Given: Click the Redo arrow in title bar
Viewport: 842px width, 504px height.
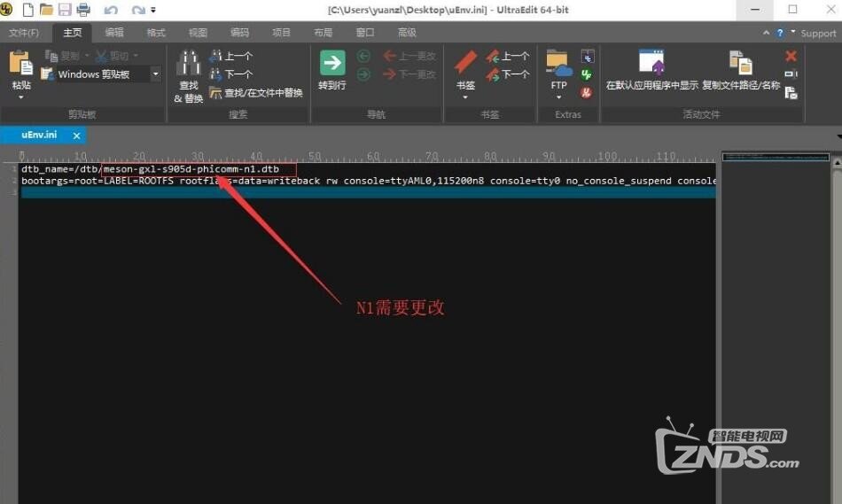Looking at the screenshot, I should pyautogui.click(x=138, y=11).
